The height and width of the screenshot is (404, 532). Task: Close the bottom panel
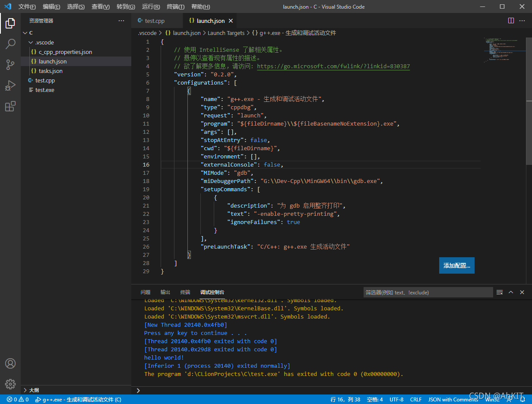(x=522, y=292)
